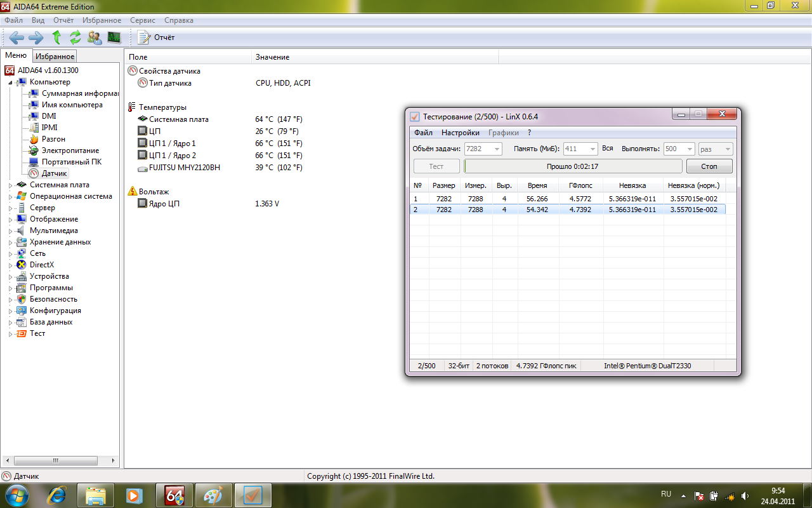Select База данных in the tree
The image size is (812, 508).
[51, 322]
